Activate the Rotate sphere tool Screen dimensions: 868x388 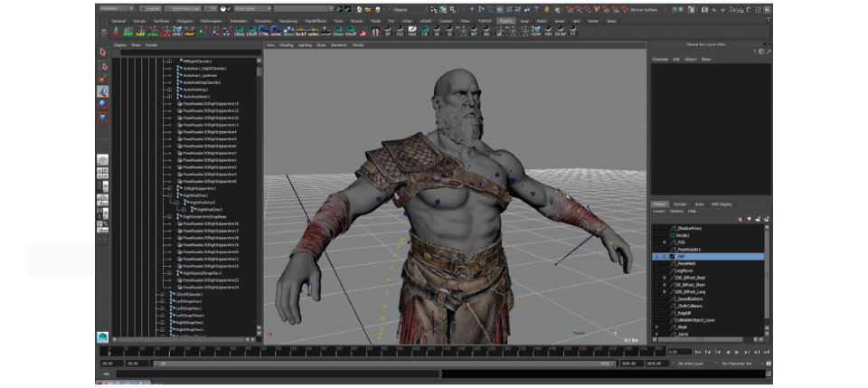point(102,104)
